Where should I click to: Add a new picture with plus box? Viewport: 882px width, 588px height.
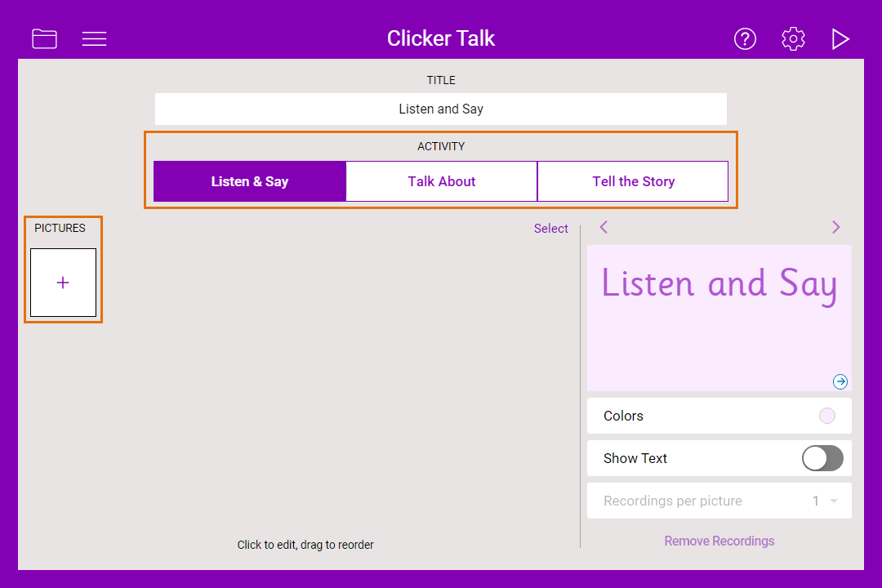[x=63, y=283]
